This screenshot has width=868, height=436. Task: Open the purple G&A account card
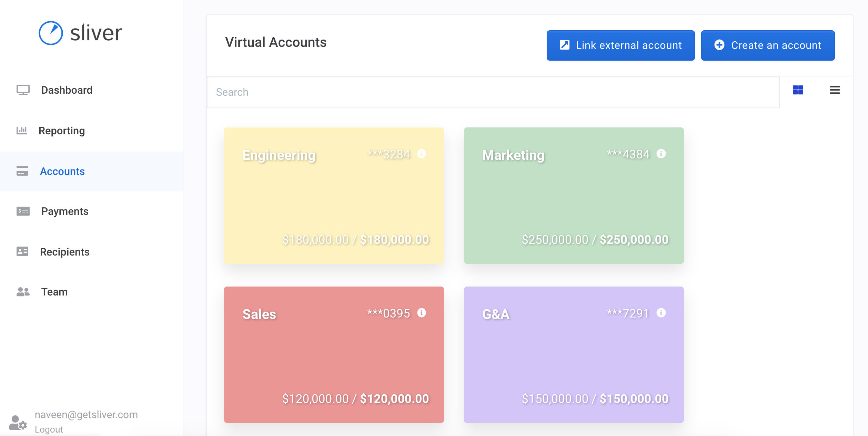coord(574,355)
